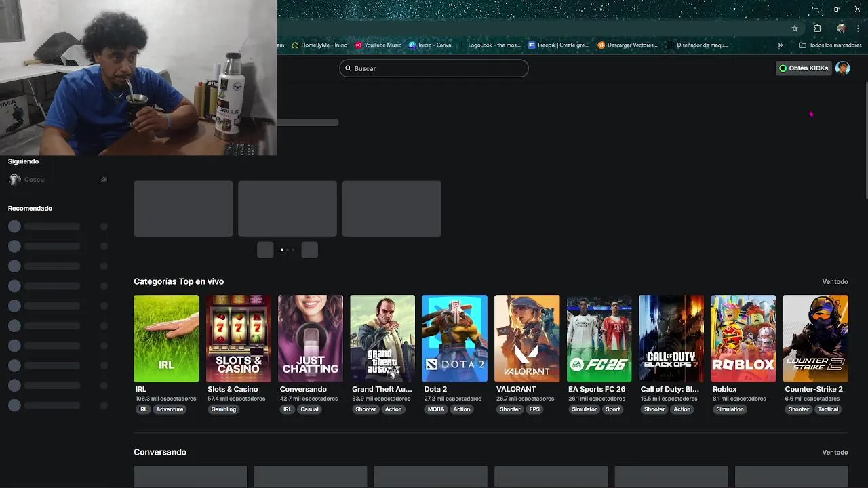Image resolution: width=868 pixels, height=488 pixels.
Task: Open the EA Sports FC 26 thumbnail
Action: point(599,338)
